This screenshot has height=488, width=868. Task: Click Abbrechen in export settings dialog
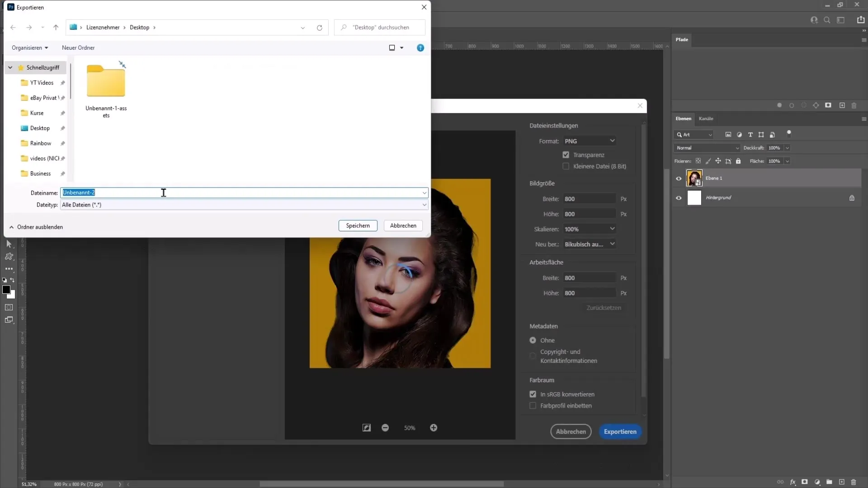(571, 432)
